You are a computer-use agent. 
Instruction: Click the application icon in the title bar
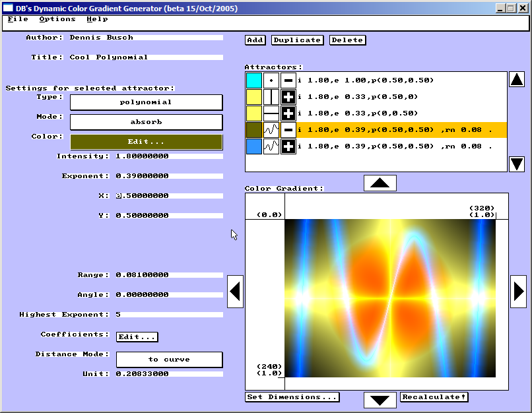[x=8, y=8]
